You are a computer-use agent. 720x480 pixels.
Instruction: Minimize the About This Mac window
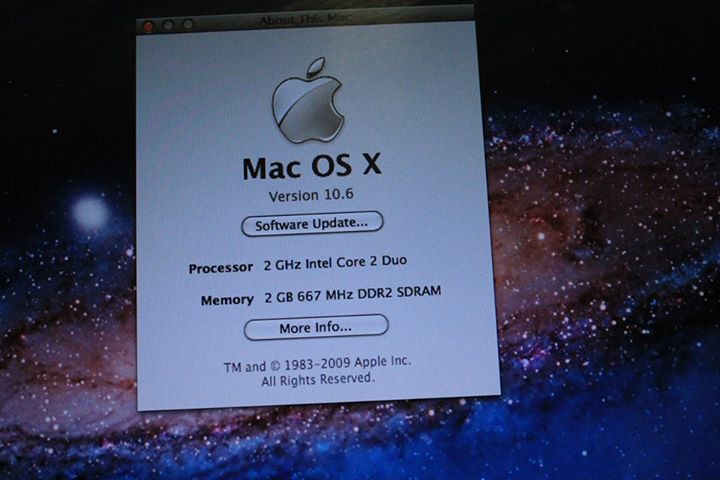pos(169,25)
